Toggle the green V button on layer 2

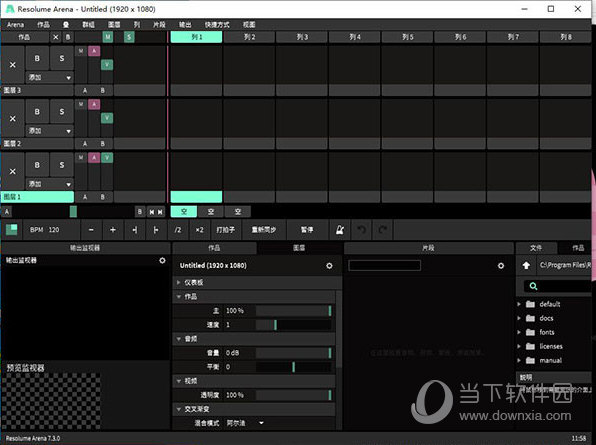tap(107, 118)
